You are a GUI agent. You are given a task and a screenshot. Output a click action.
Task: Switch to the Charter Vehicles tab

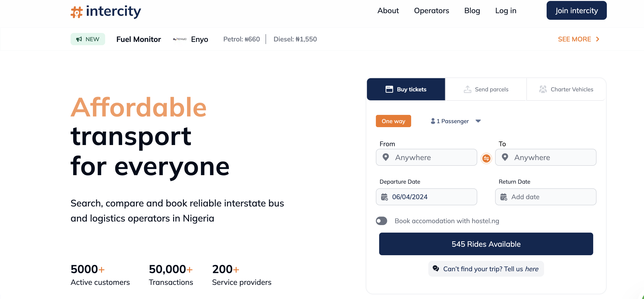pyautogui.click(x=566, y=89)
